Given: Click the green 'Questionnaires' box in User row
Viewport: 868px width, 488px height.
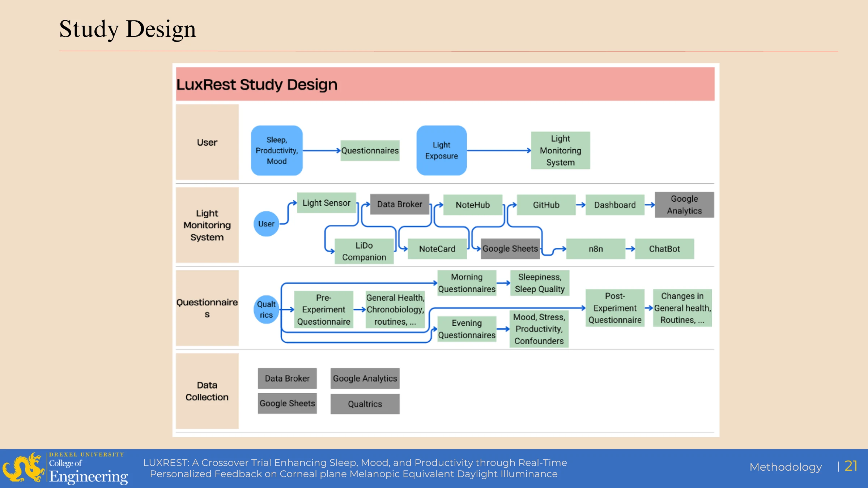Looking at the screenshot, I should [x=370, y=150].
